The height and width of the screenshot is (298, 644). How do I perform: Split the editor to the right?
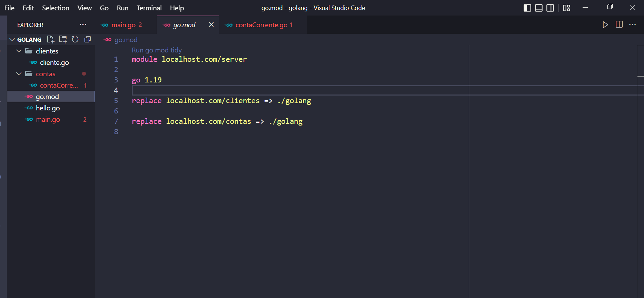pyautogui.click(x=619, y=24)
